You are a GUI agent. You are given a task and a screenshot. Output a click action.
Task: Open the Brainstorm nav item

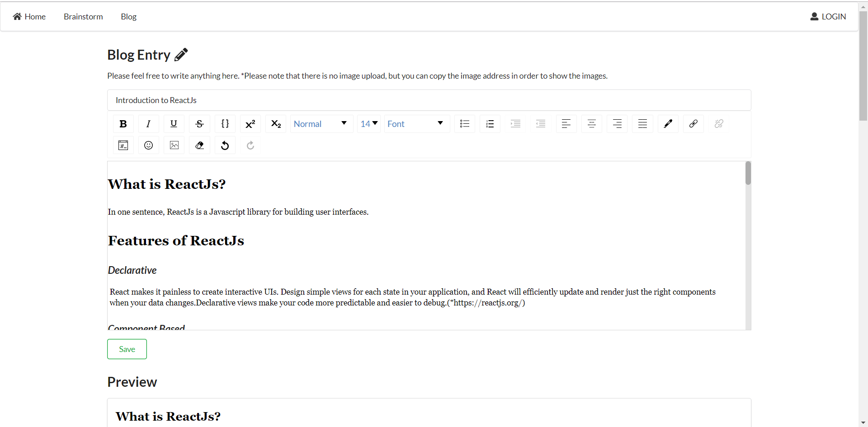[x=83, y=17]
